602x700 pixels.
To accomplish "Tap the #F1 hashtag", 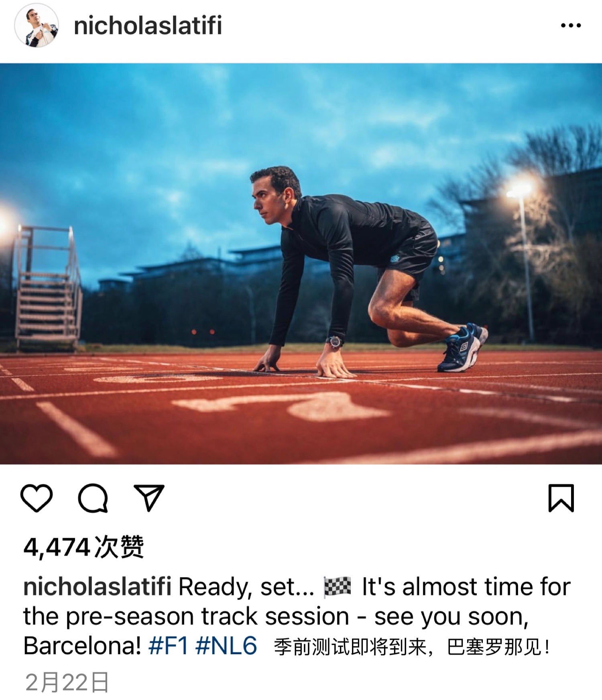I will 168,646.
